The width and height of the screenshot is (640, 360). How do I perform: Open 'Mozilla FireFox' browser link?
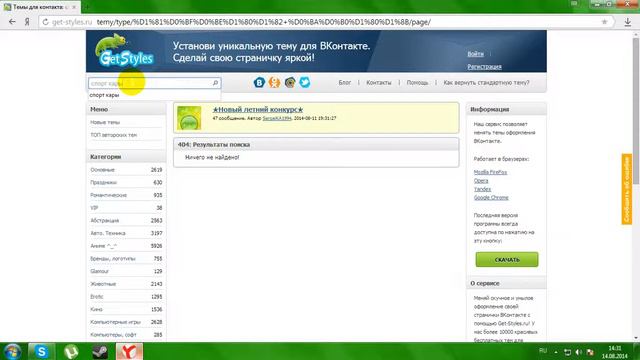(490, 172)
